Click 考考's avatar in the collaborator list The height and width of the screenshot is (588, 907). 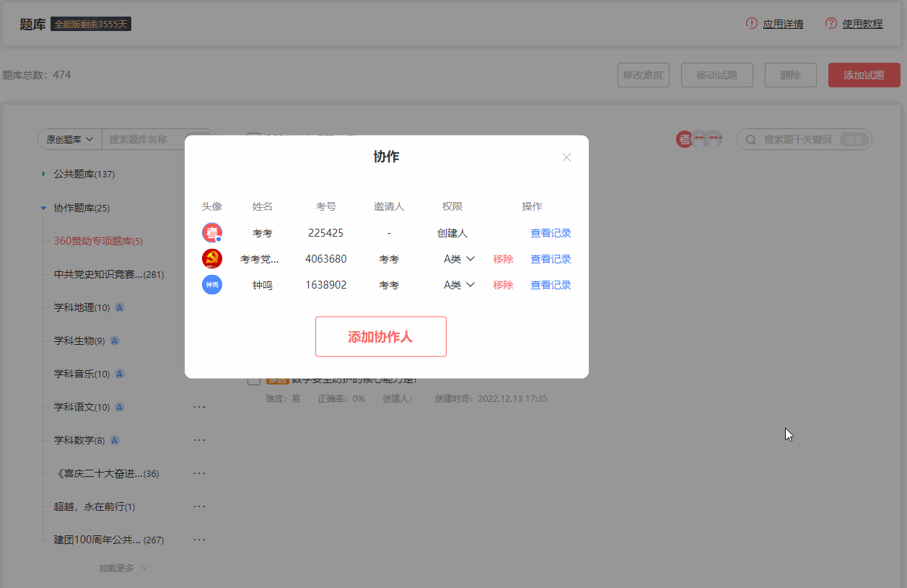pos(212,233)
